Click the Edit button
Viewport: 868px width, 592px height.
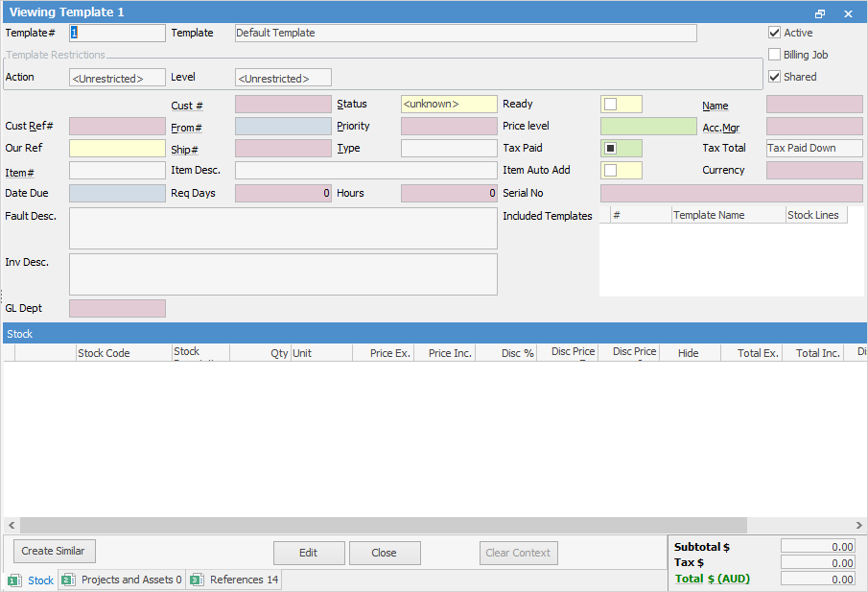click(309, 553)
